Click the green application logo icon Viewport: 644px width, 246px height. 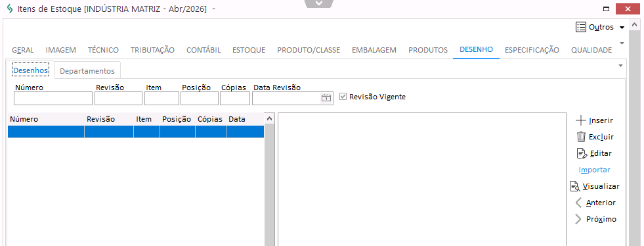click(x=10, y=9)
